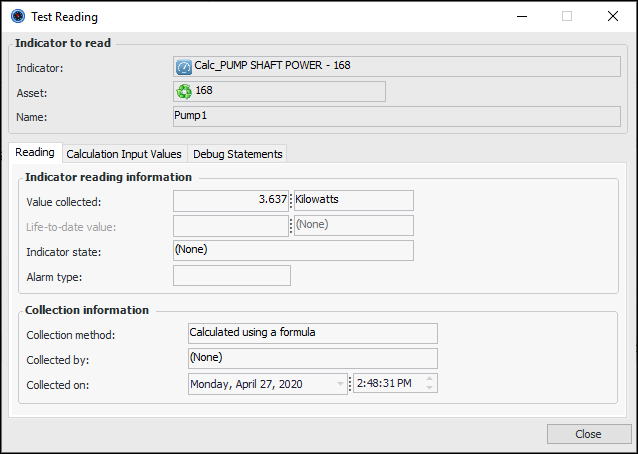
Task: Click the Monday, April 27, 2020 date text
Action: point(246,384)
